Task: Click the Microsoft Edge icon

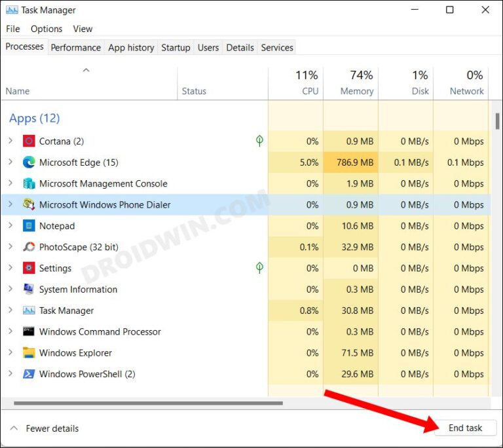Action: 29,162
